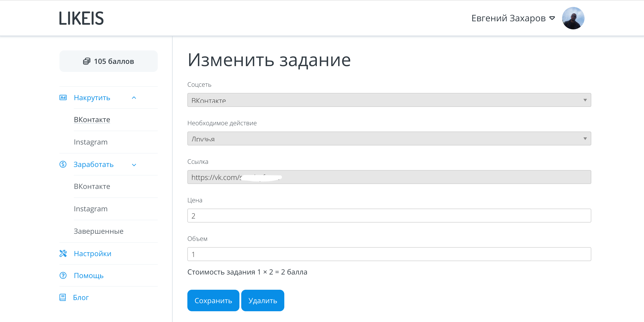Click the user avatar photo
Image resolution: width=644 pixels, height=322 pixels.
pos(573,18)
